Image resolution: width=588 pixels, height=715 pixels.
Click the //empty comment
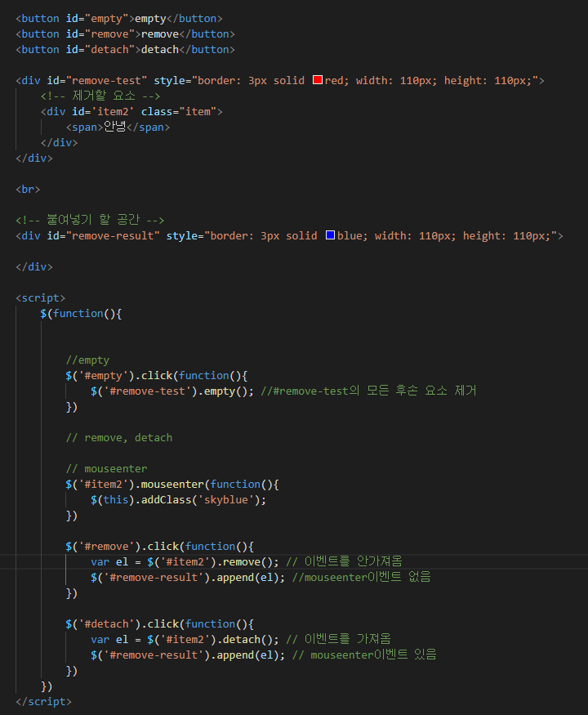click(87, 360)
